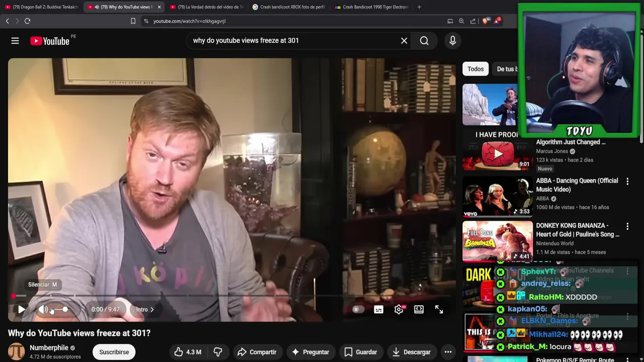This screenshot has height=362, width=644.
Task: Open player settings gear menu
Action: (x=398, y=310)
